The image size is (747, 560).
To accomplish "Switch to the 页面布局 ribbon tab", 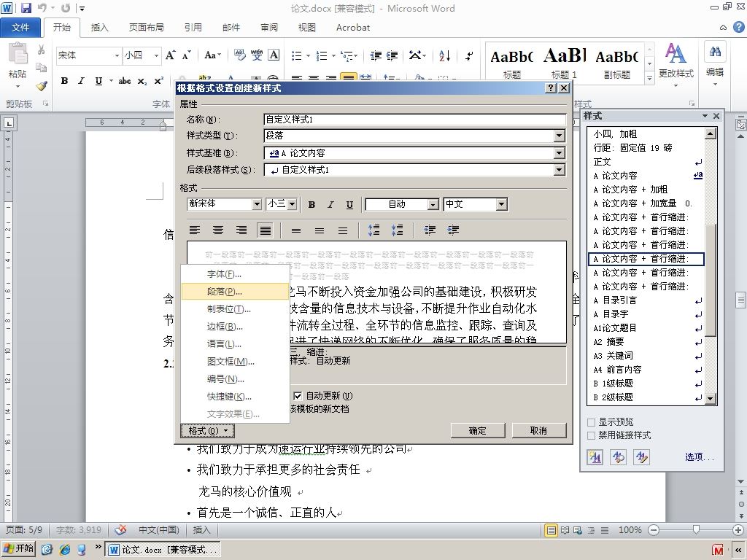I will 146,28.
